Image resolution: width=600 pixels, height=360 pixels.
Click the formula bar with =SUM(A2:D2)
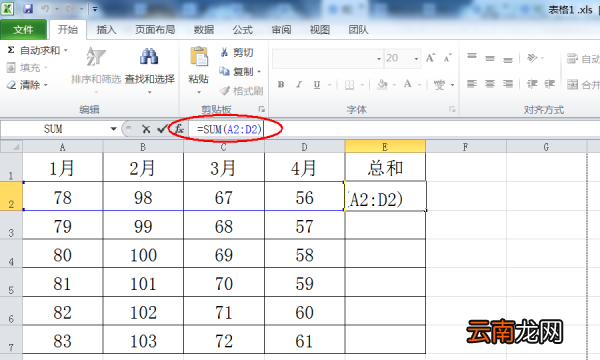[394, 129]
